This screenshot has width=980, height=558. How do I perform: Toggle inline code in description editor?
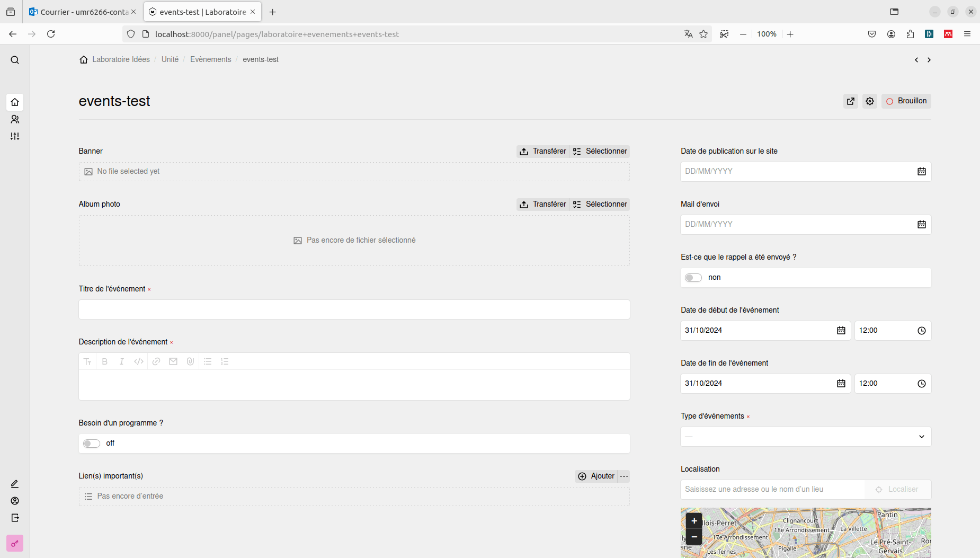139,361
